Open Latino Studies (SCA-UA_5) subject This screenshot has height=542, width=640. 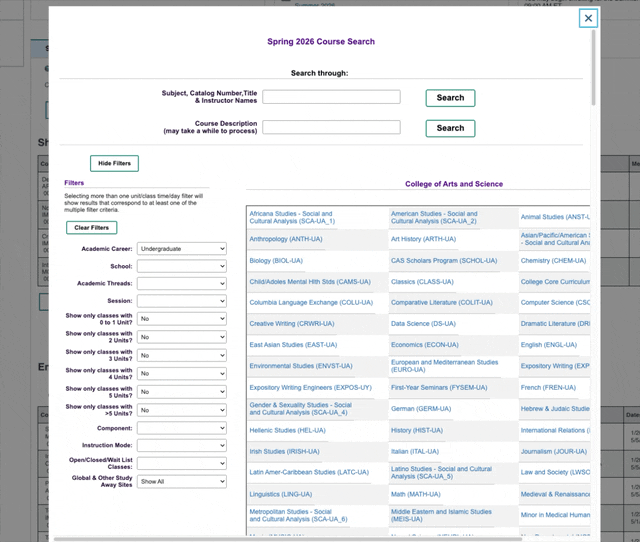click(441, 473)
